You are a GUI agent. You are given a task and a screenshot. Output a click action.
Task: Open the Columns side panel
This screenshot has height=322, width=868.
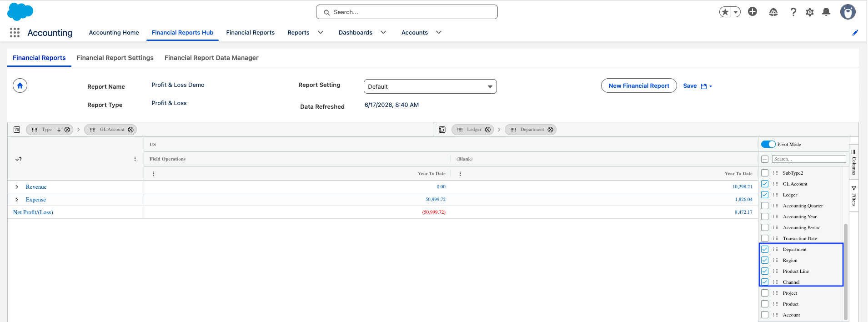coord(854,162)
